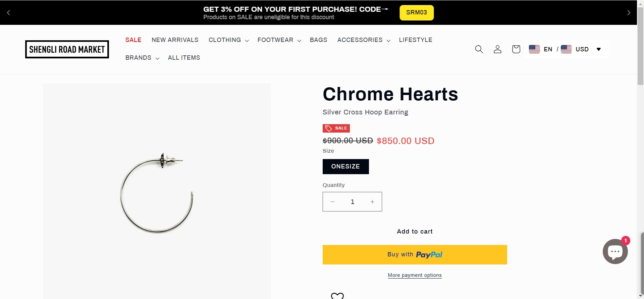Open the SALE menu item
The image size is (644, 299).
click(x=133, y=40)
